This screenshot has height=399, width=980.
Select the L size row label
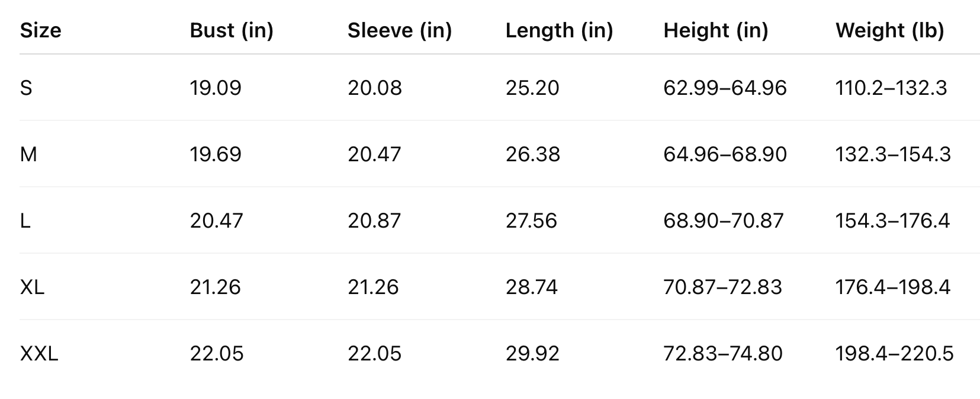25,221
